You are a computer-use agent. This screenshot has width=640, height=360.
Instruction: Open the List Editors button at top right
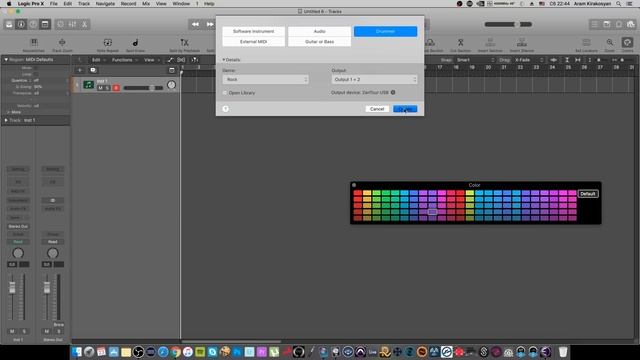(595, 24)
